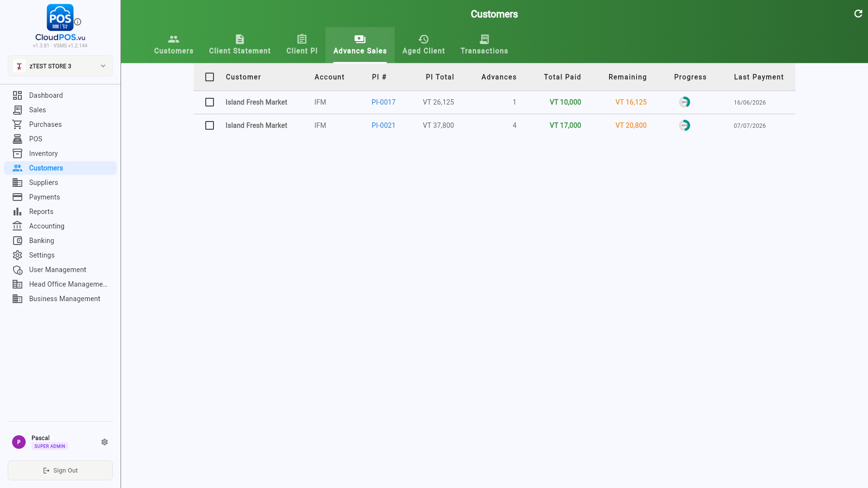Open the PI-0017 link

383,102
